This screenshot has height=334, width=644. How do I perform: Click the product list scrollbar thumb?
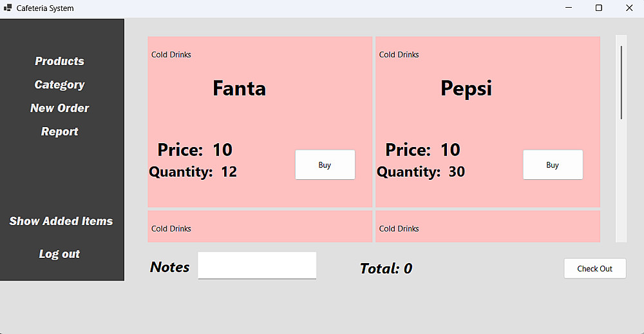pos(621,83)
